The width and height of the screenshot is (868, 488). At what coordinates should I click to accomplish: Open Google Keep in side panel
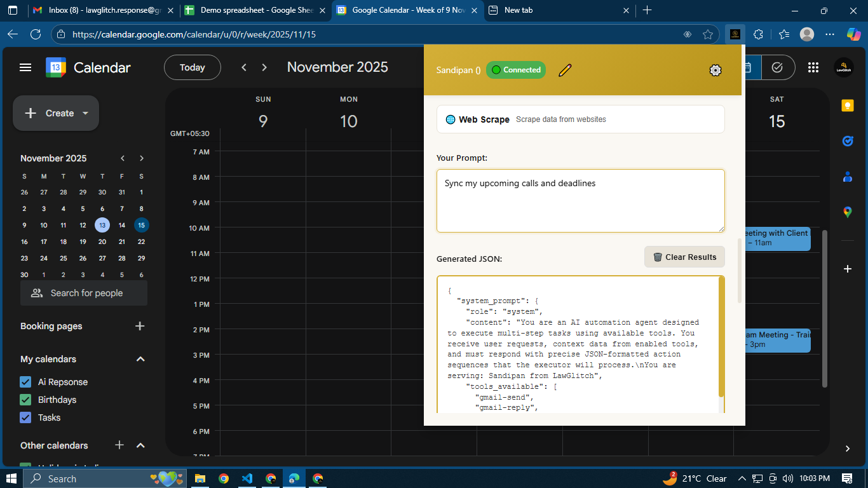pyautogui.click(x=847, y=106)
